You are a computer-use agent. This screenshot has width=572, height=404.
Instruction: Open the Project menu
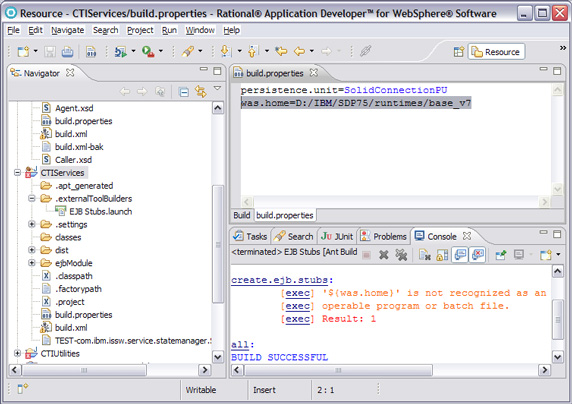coord(140,30)
